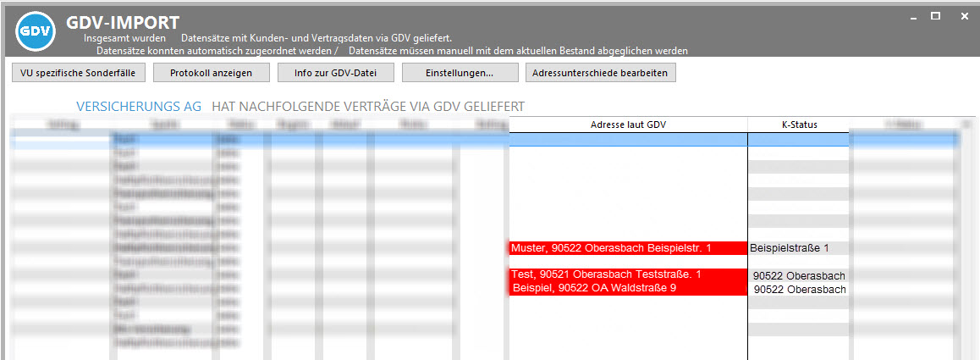Show Info zur GDV-Datei

[335, 73]
